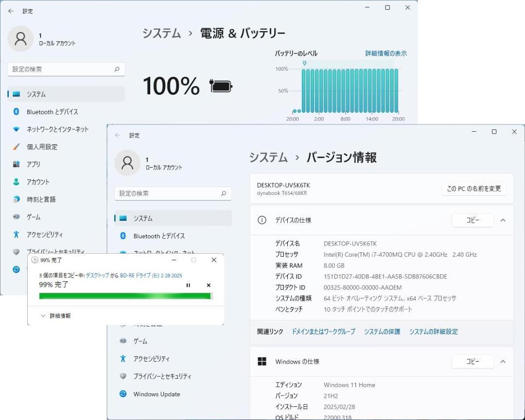
Task: Open the システムの詳細設定 link
Action: coord(433,332)
